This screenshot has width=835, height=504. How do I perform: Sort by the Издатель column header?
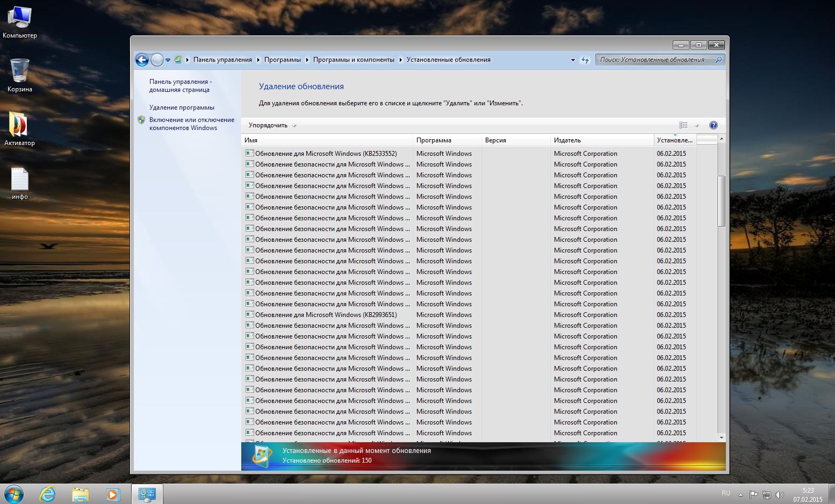[602, 140]
